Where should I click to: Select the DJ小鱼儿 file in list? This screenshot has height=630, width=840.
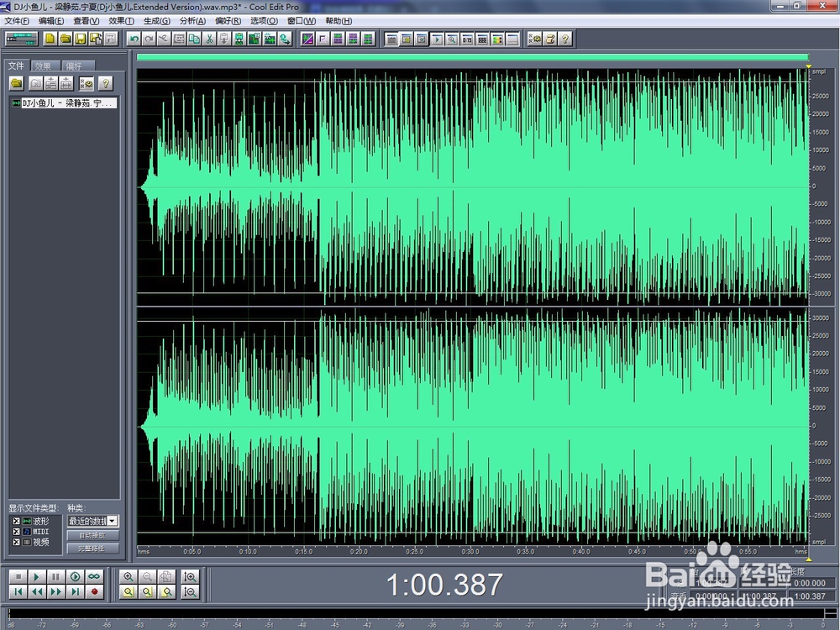click(x=64, y=102)
